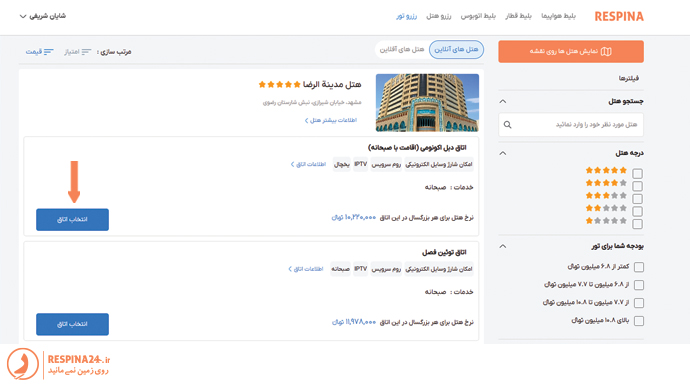Click the hotel title هتل مدینة الرضا
Image resolution: width=690 pixels, height=385 pixels.
pyautogui.click(x=332, y=84)
